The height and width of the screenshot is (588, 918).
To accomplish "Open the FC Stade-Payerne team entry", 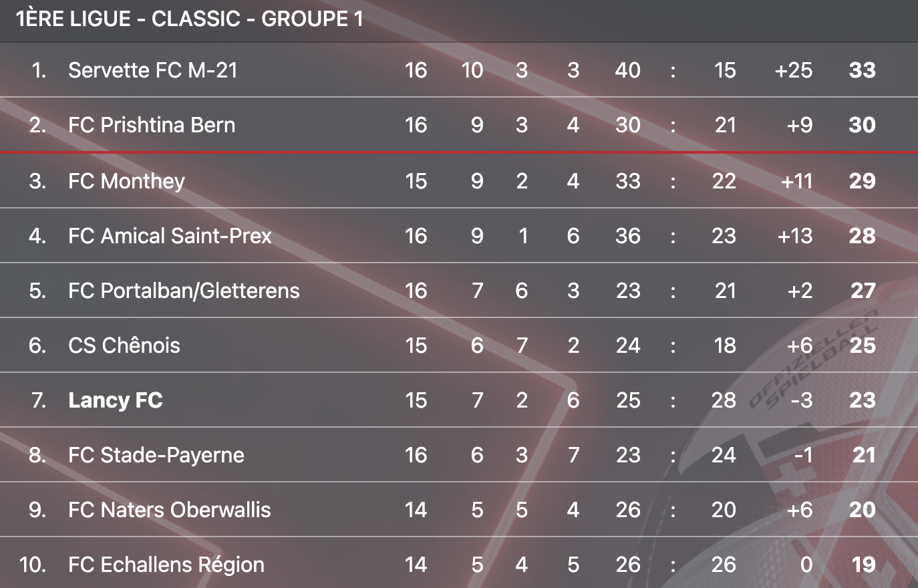I will 156,455.
